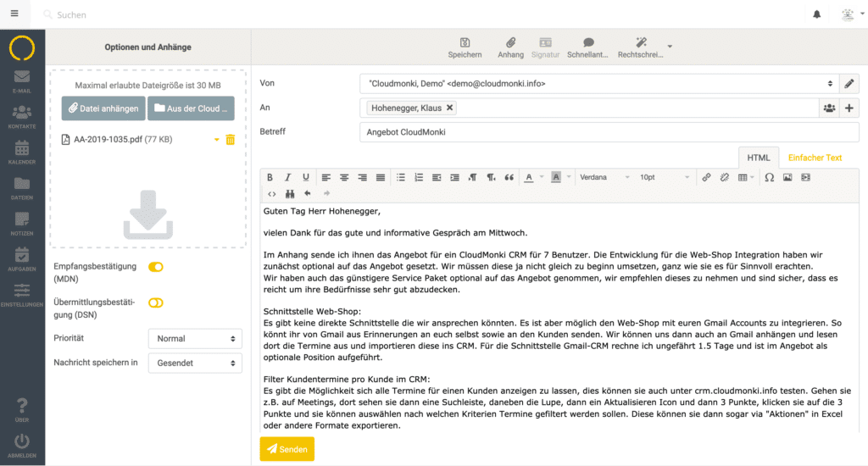Increase indent
This screenshot has width=868, height=466.
[454, 178]
